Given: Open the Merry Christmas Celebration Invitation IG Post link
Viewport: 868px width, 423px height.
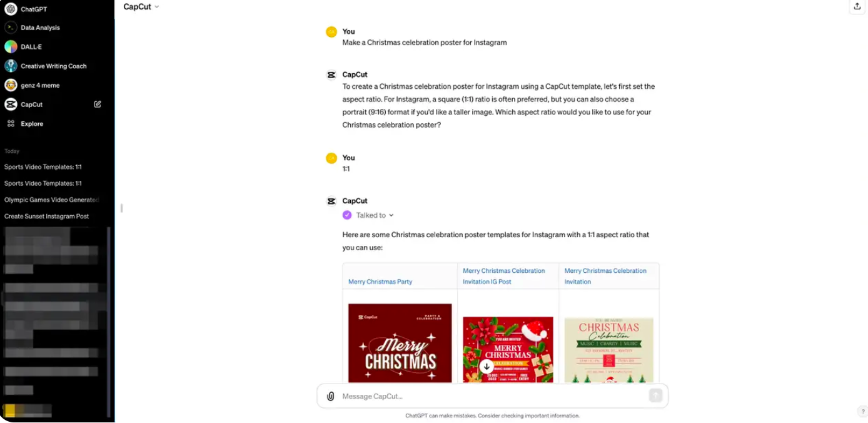Looking at the screenshot, I should [504, 276].
